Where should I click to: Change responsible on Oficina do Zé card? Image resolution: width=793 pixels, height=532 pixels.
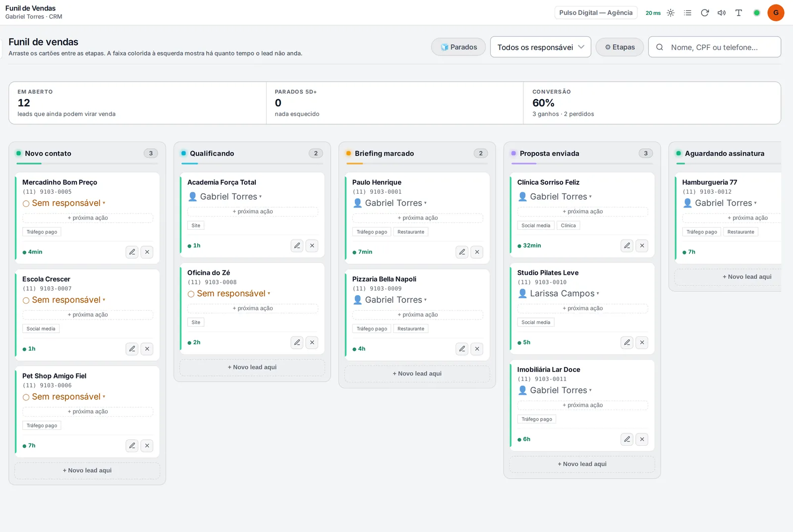click(x=229, y=294)
